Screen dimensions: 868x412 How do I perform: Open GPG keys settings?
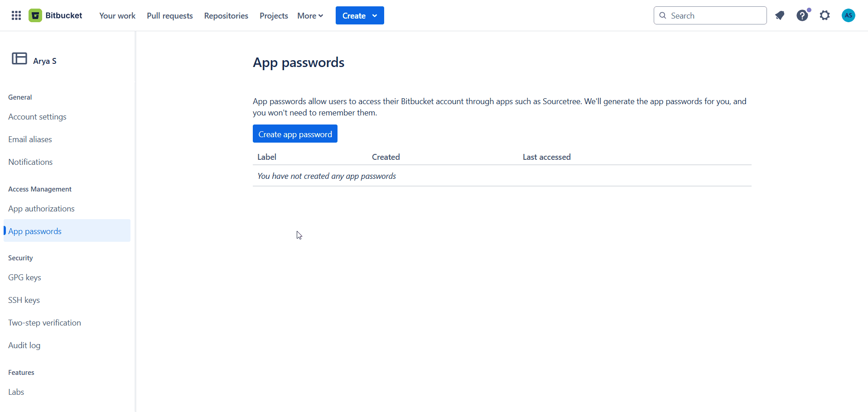24,277
